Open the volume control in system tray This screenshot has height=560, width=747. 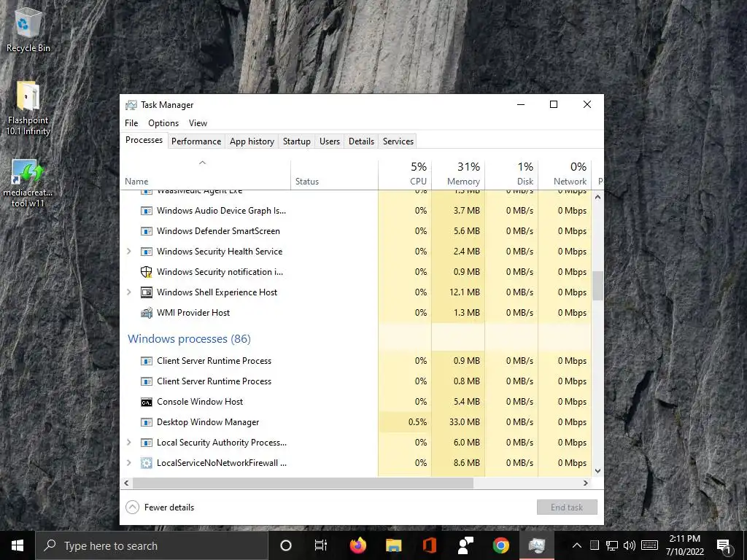tap(630, 545)
